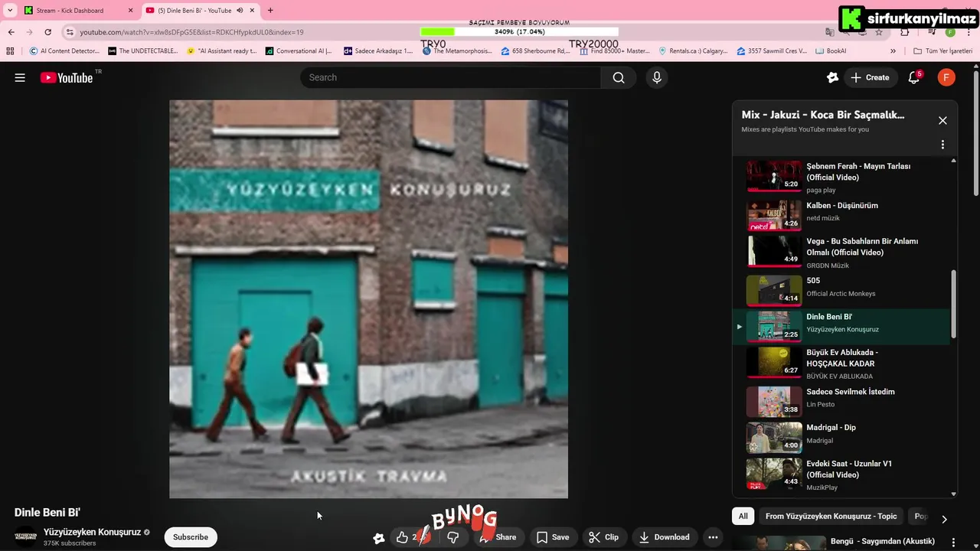Select the All filter chip

[x=743, y=517]
